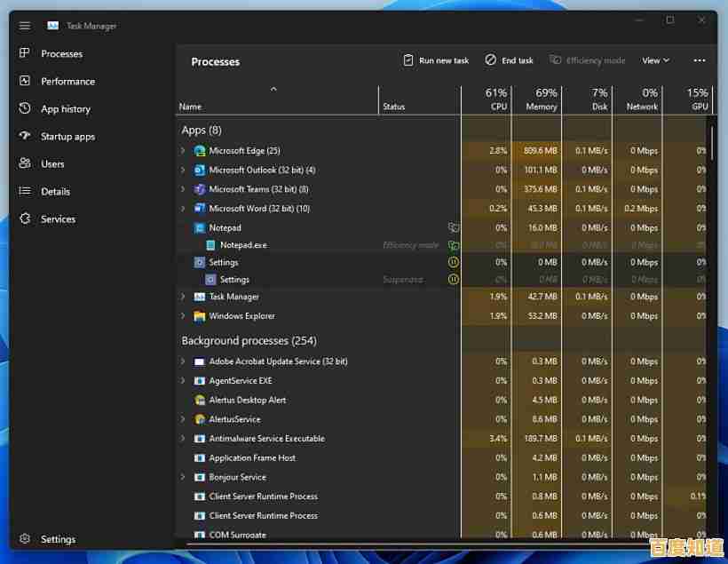Select the Details list icon
This screenshot has height=564, width=728.
24,191
